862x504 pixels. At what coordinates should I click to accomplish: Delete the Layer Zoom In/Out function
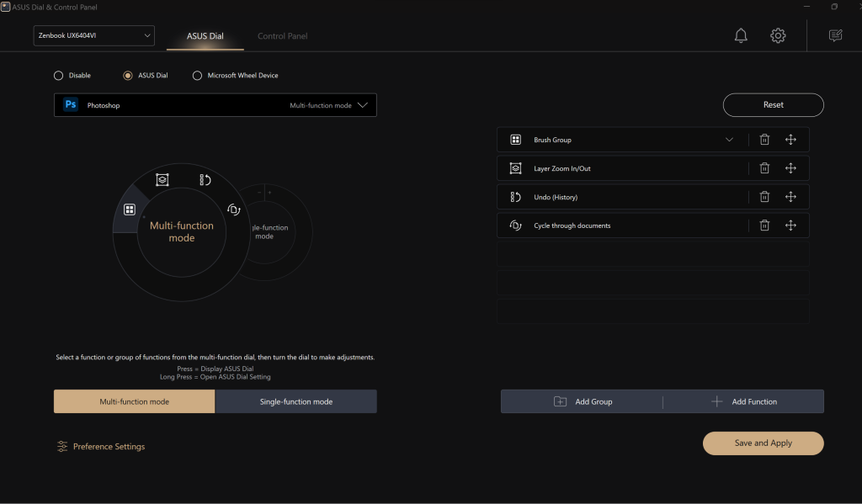pos(764,168)
